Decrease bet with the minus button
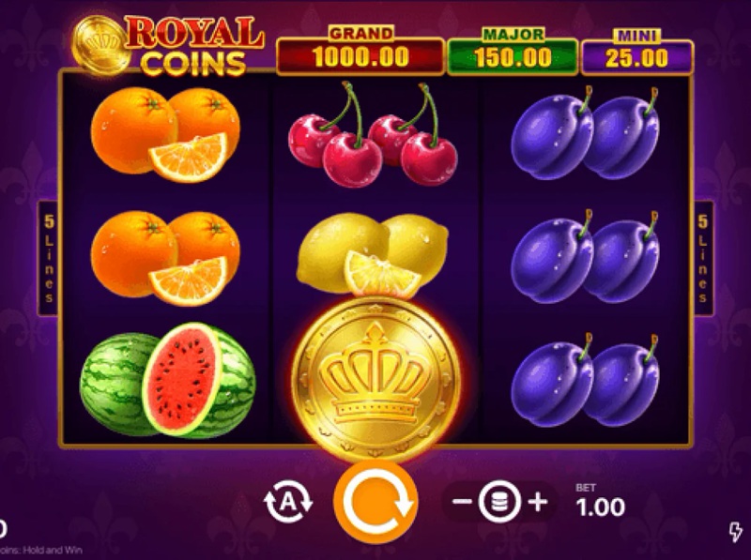 click(462, 502)
